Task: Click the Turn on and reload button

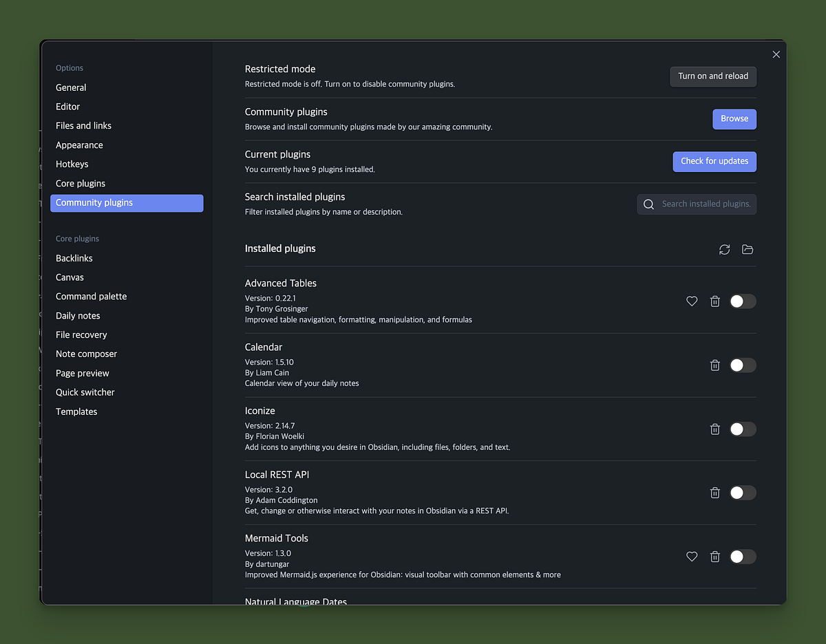Action: pyautogui.click(x=713, y=76)
